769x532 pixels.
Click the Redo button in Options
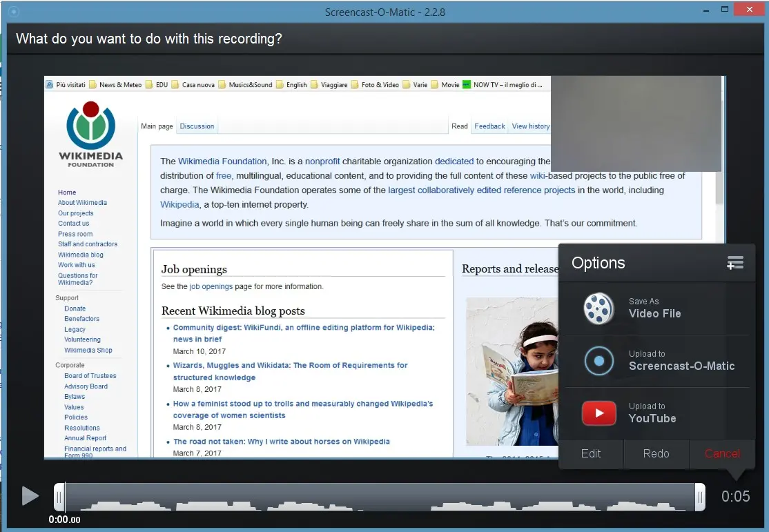point(656,453)
